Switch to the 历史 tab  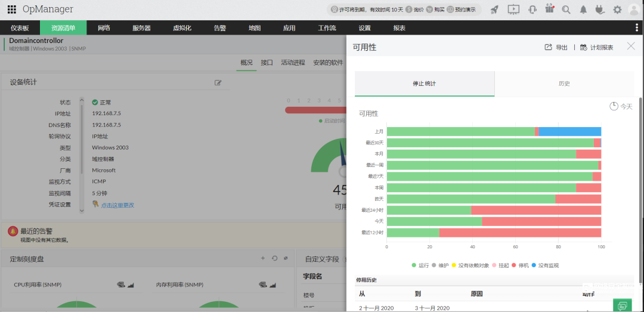(564, 84)
